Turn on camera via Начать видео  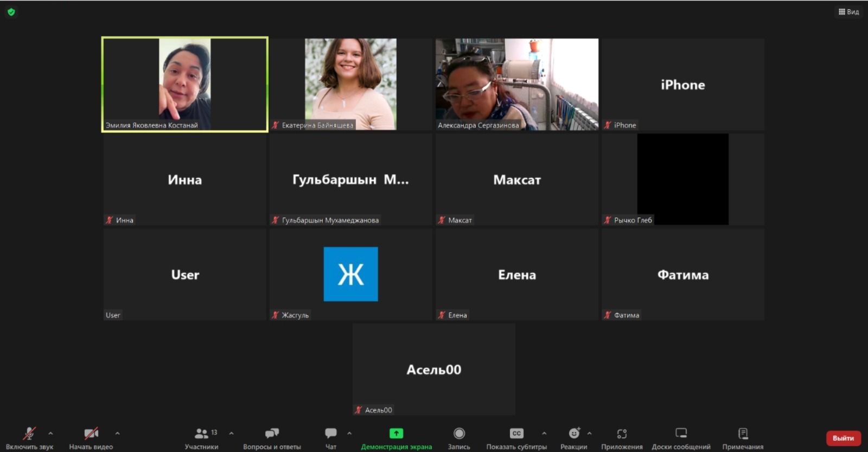(x=91, y=434)
